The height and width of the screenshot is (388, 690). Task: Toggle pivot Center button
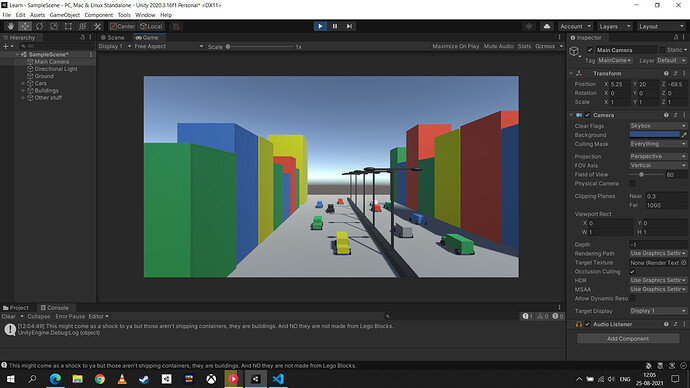[122, 26]
